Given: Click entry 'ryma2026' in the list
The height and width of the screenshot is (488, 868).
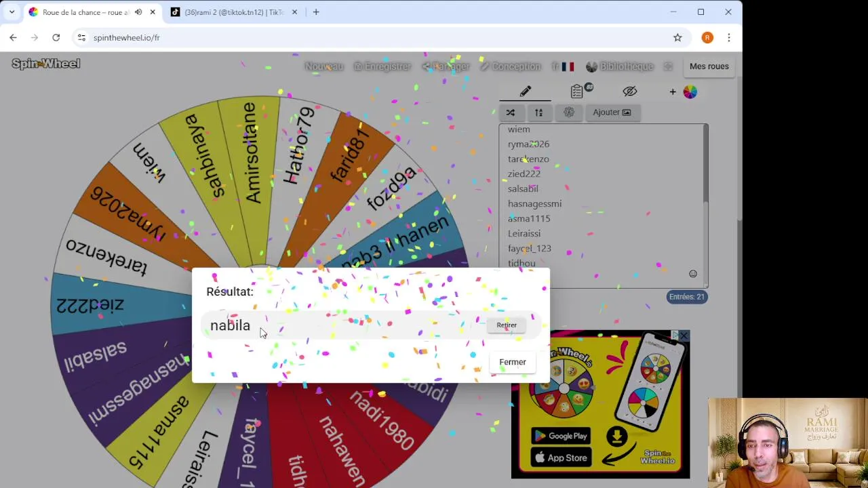Looking at the screenshot, I should [528, 144].
